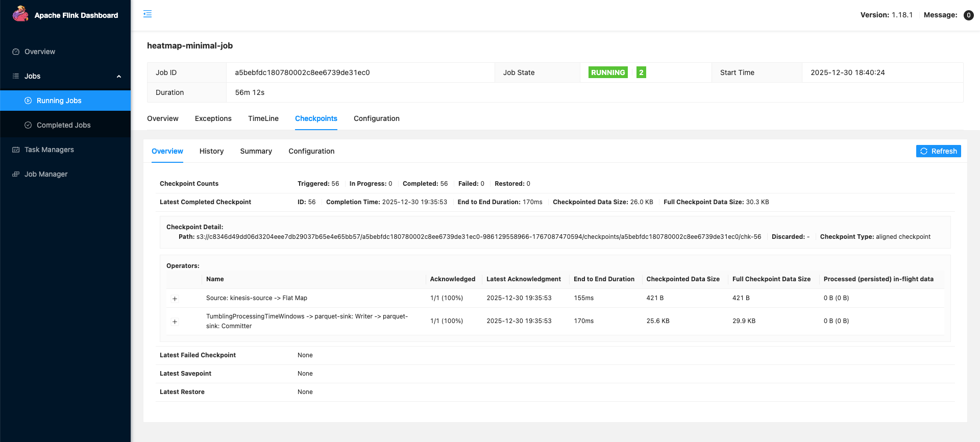980x442 pixels.
Task: Click the Running Jobs play-circle icon
Action: 28,101
